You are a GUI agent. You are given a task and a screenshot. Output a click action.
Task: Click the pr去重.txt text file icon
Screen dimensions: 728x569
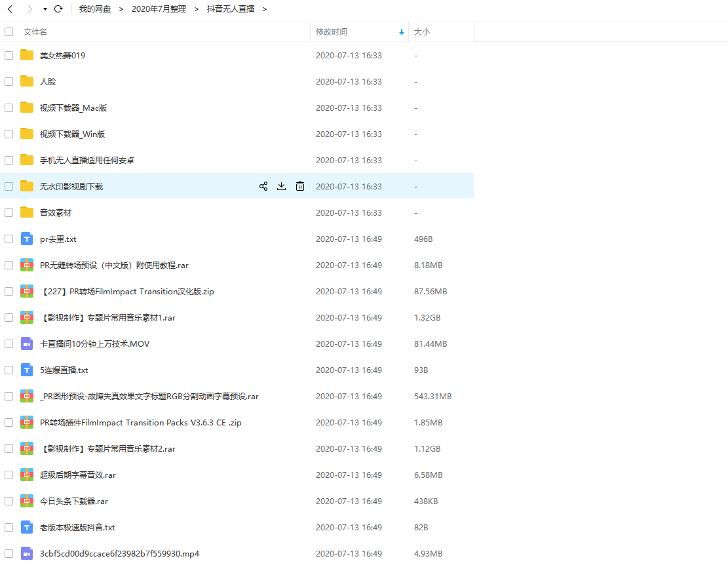click(x=27, y=239)
